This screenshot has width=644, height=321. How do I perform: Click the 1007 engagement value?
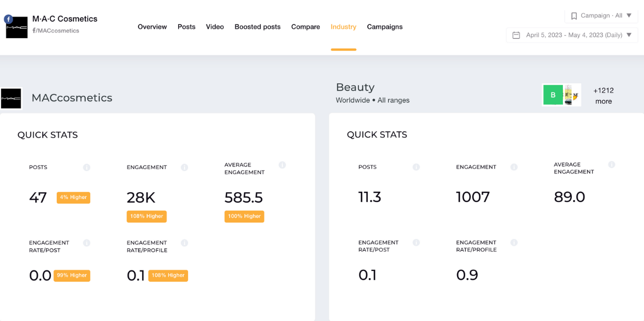[x=473, y=197]
